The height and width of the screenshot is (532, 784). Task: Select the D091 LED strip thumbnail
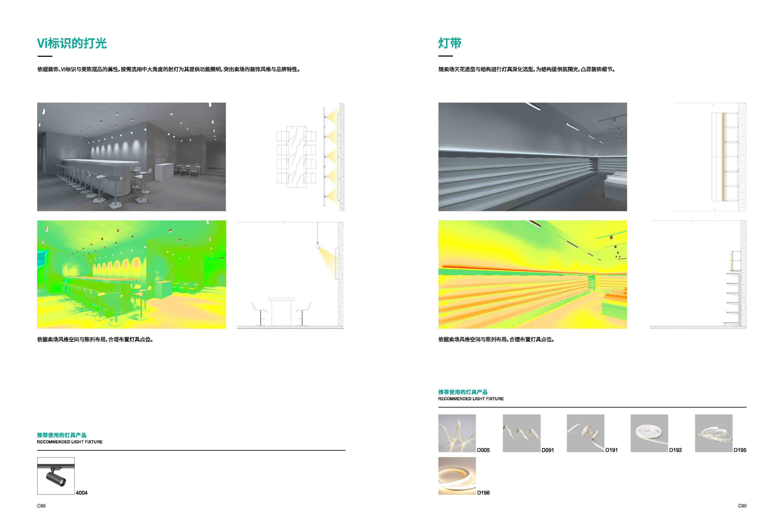pyautogui.click(x=522, y=433)
